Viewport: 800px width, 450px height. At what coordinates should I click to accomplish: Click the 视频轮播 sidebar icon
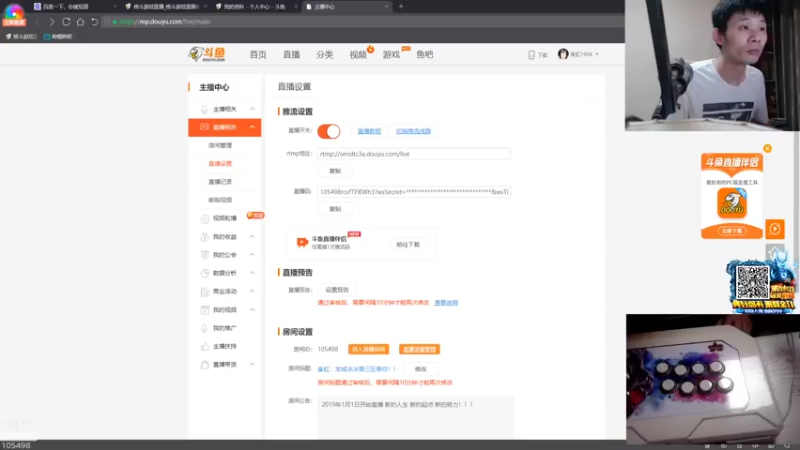click(205, 218)
